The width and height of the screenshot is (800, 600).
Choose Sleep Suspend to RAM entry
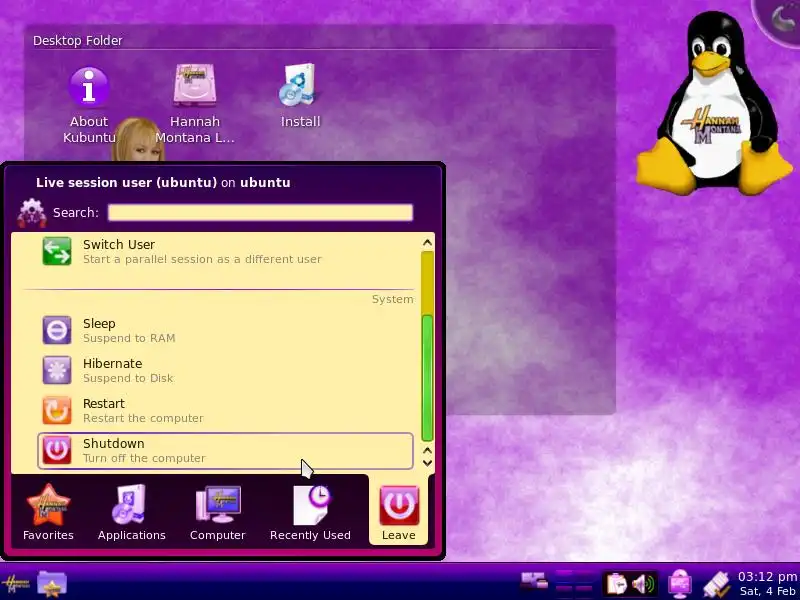(225, 330)
